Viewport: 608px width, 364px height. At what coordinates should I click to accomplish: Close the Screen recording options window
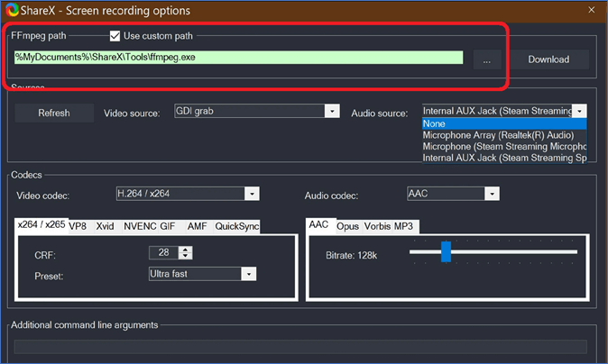(592, 10)
